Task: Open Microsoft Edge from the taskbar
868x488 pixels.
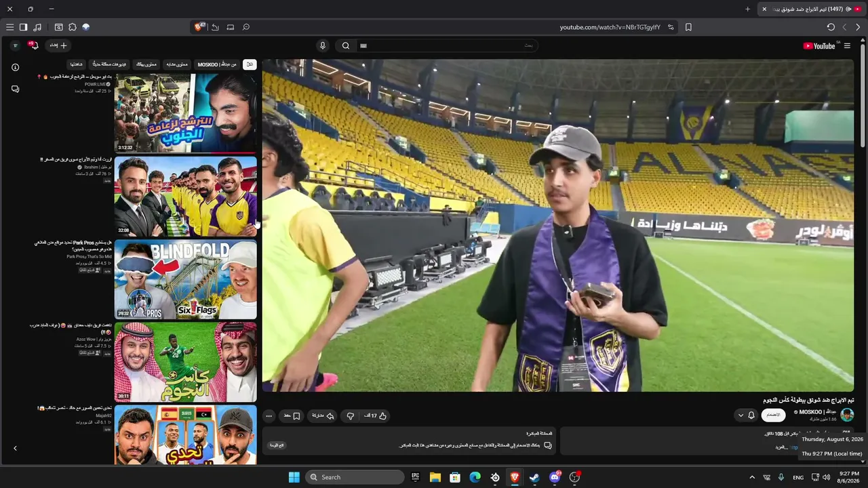Action: coord(475,477)
